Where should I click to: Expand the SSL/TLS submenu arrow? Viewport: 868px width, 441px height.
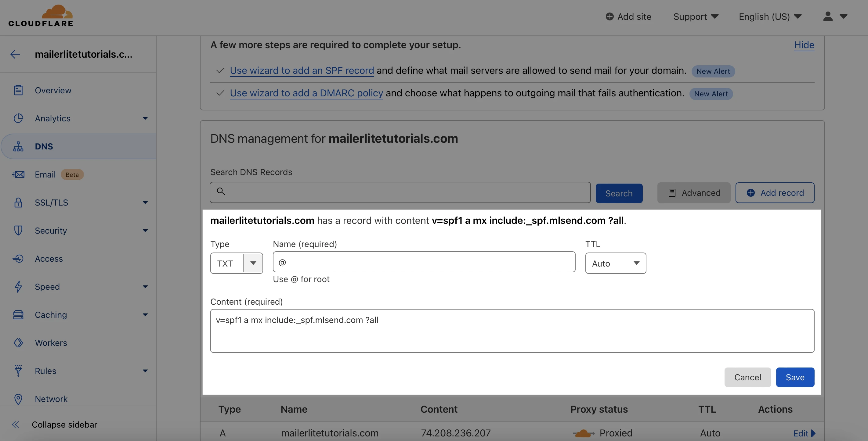pyautogui.click(x=145, y=202)
